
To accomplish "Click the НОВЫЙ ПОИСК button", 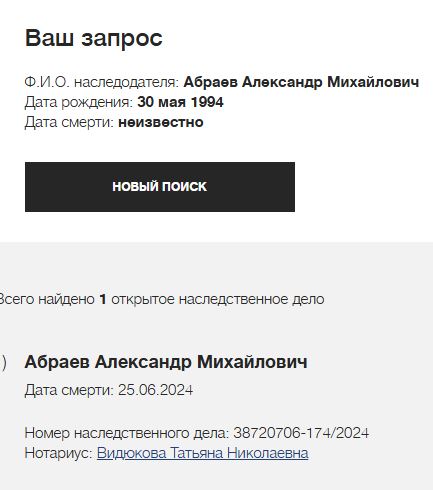I will (x=160, y=187).
